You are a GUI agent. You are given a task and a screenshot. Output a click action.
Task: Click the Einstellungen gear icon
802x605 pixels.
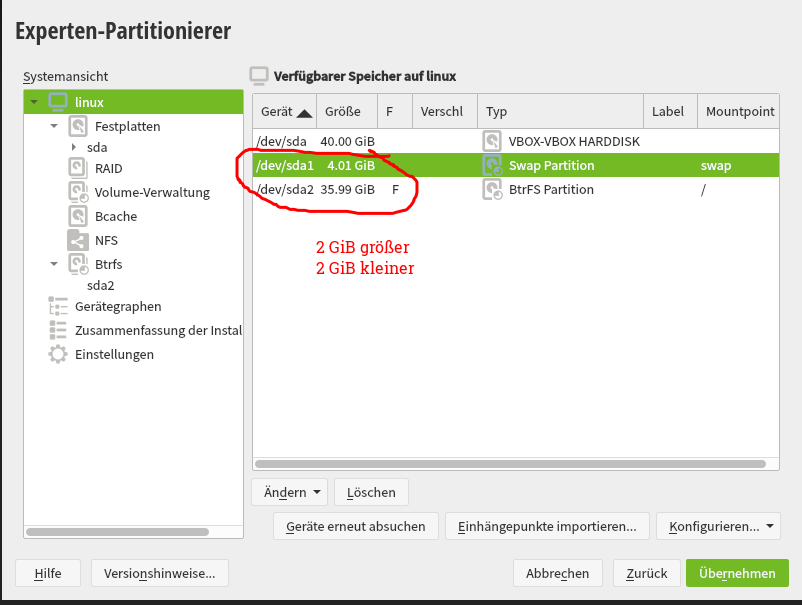[58, 354]
